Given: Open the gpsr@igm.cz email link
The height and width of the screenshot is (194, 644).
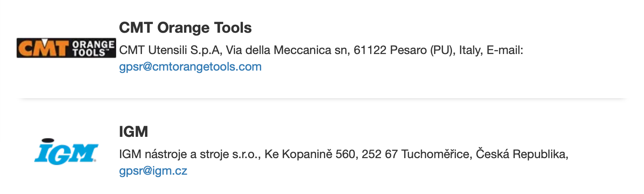Looking at the screenshot, I should (153, 171).
